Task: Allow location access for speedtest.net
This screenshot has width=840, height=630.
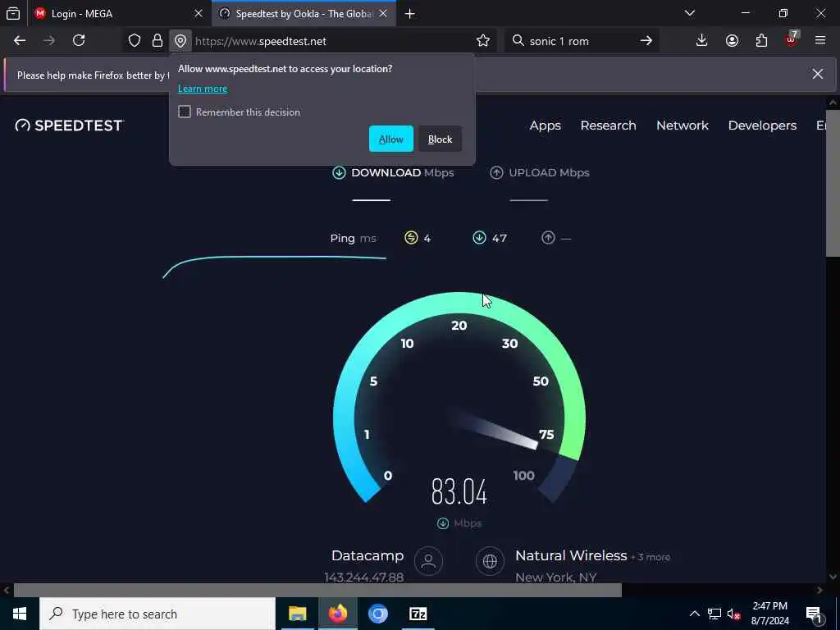Action: 391,139
